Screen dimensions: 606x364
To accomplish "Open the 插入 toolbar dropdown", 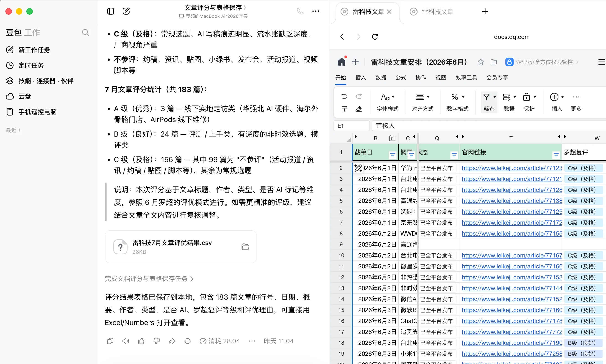I will pyautogui.click(x=557, y=102).
